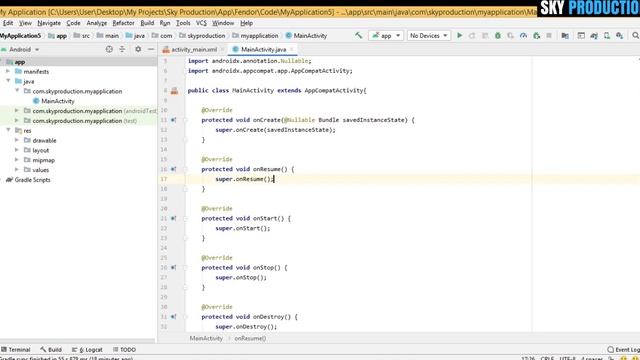Expand the manifests folder
640x360 pixels.
click(8, 71)
